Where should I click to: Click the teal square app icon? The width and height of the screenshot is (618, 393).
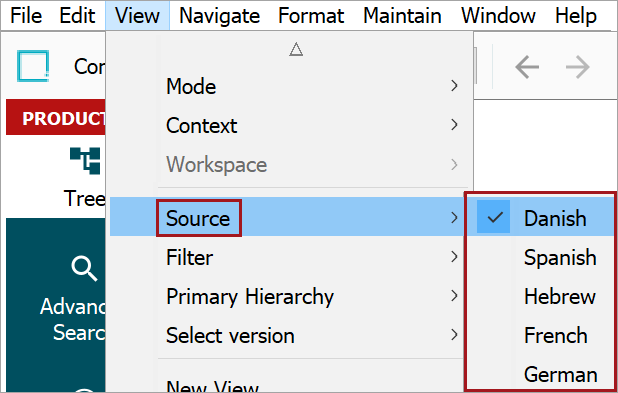33,66
